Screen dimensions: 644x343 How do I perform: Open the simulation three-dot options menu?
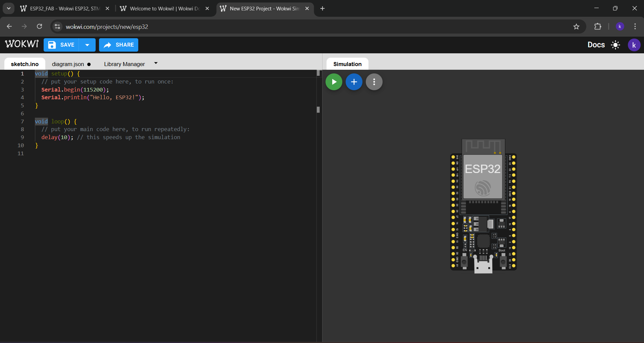374,82
